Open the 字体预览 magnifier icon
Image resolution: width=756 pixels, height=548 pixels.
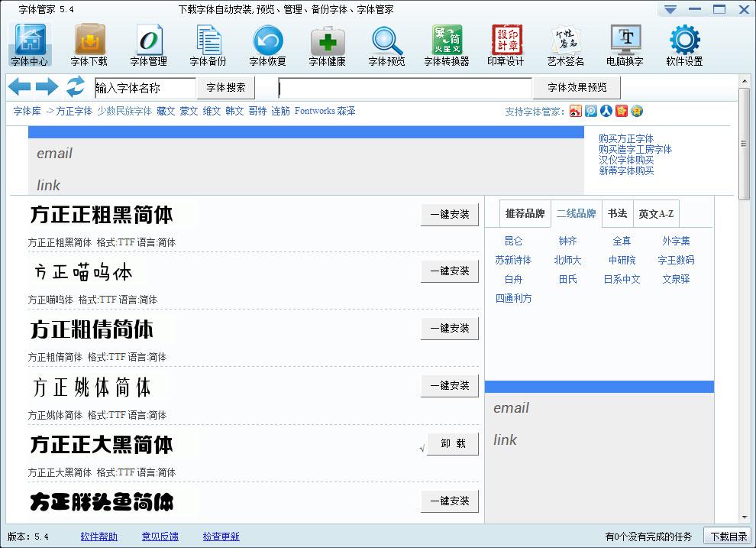[x=386, y=45]
